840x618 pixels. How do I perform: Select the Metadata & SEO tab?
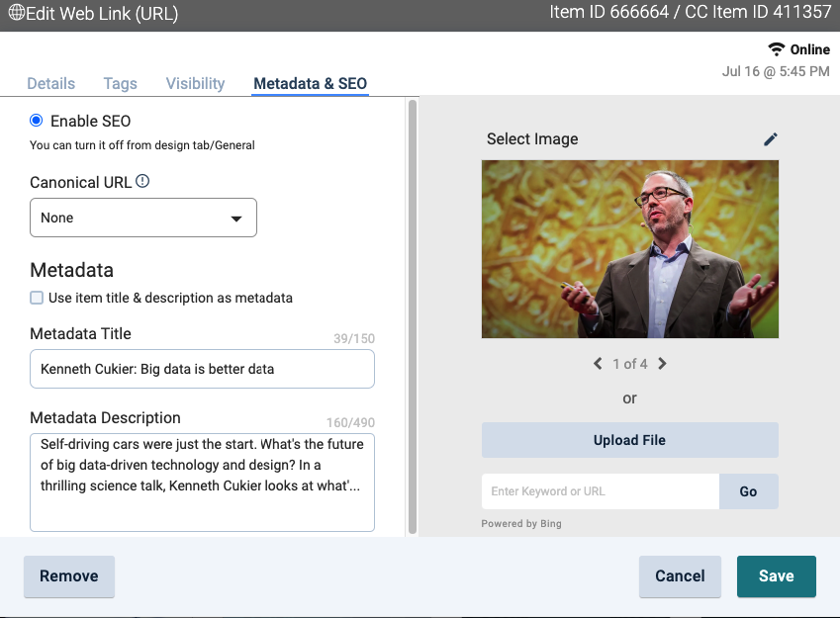click(310, 84)
